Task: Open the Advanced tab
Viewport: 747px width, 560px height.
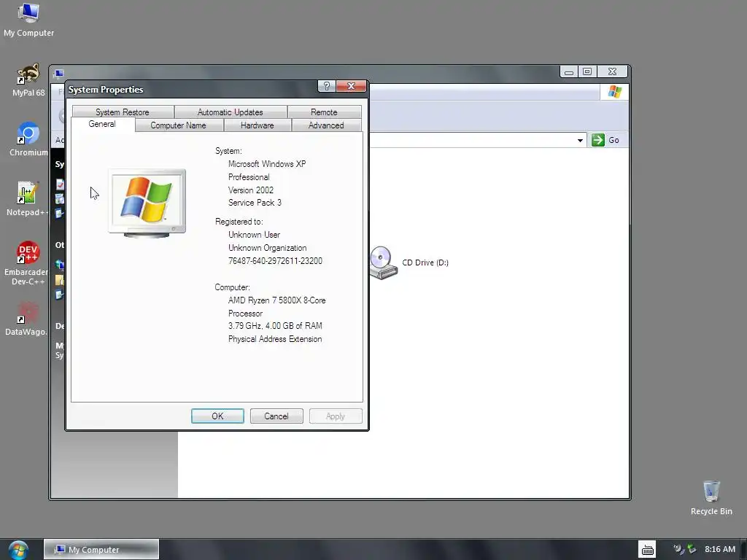Action: [x=326, y=125]
